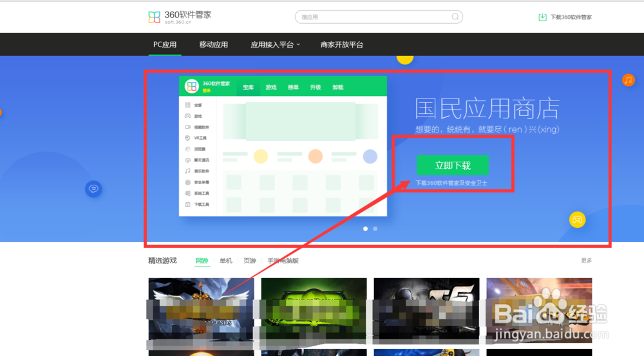The width and height of the screenshot is (644, 356).
Task: Select the 单机 games tab
Action: [226, 261]
